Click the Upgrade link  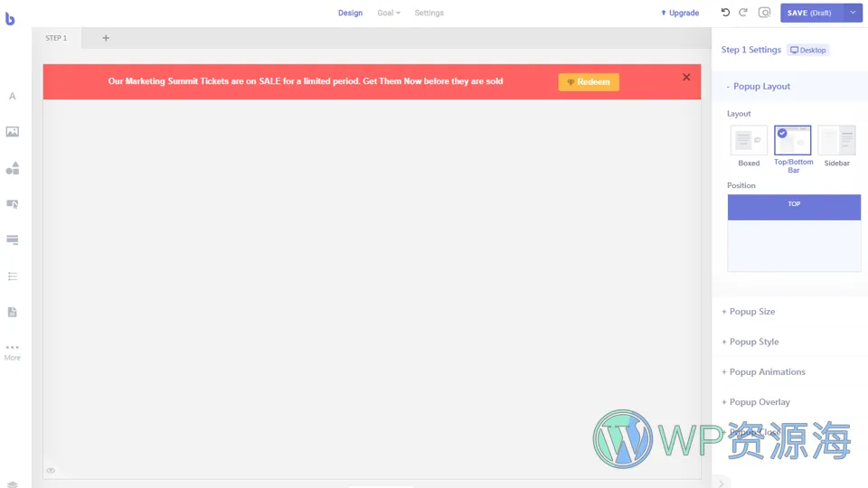[x=680, y=13]
